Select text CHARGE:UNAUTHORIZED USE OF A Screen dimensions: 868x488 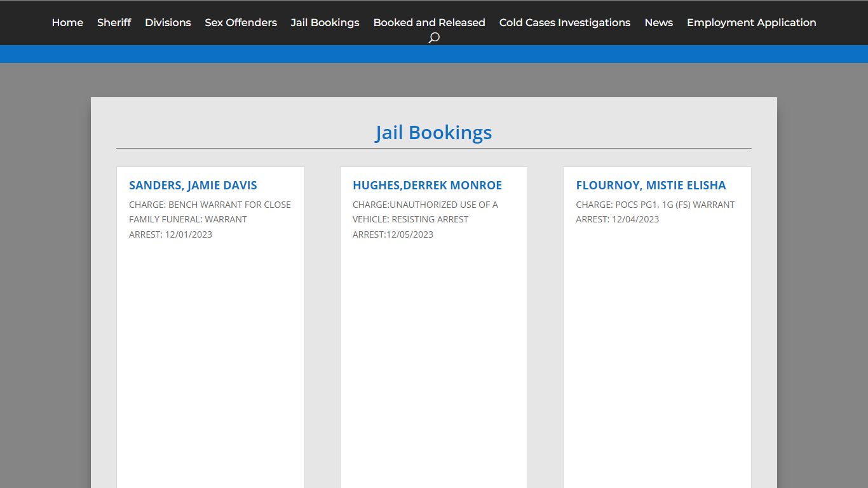[425, 205]
